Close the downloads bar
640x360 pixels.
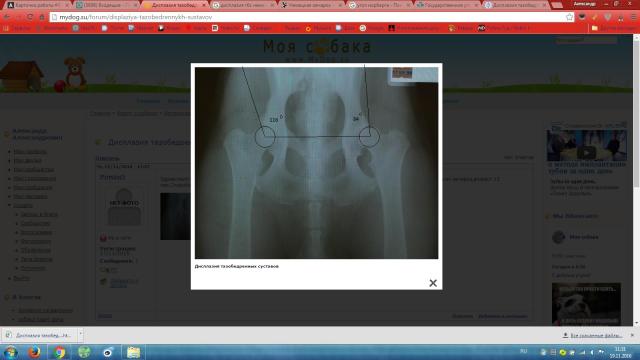[x=632, y=335]
